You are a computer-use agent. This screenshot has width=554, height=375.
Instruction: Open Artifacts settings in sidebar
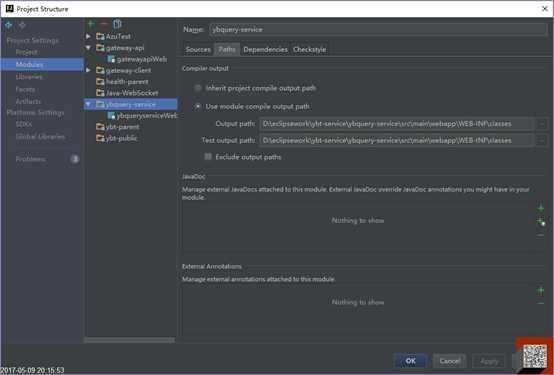[x=28, y=101]
